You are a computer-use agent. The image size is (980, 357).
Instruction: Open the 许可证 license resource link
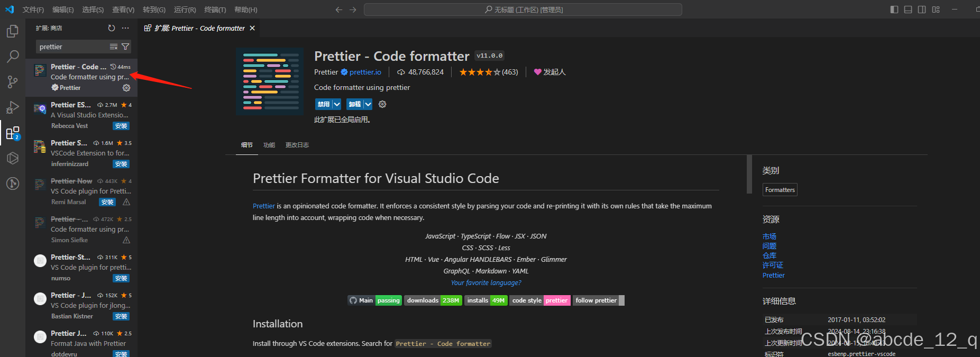click(x=773, y=266)
